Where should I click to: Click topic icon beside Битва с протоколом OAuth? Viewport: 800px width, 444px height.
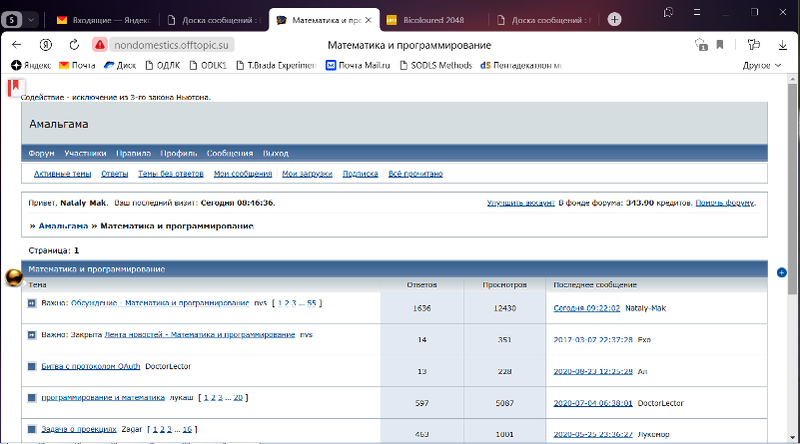32,366
